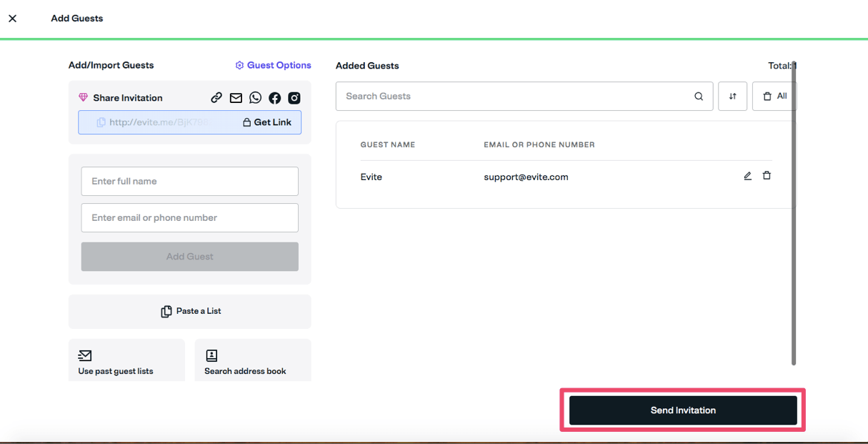868x444 pixels.
Task: Click the Add Guest button
Action: (x=190, y=257)
